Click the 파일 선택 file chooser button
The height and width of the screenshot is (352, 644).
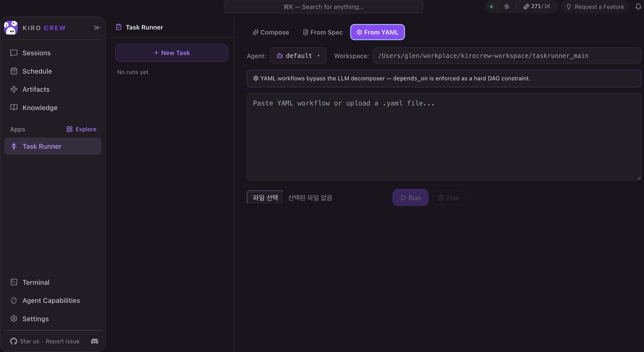tap(265, 197)
